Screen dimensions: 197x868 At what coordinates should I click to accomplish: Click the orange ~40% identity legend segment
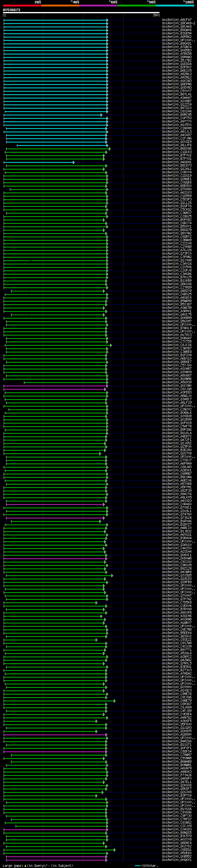[60, 6]
